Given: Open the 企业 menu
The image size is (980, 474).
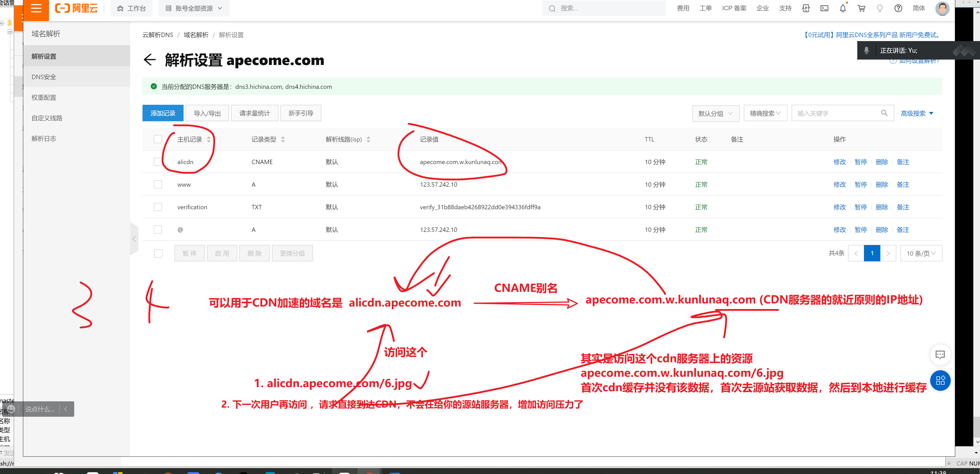Looking at the screenshot, I should click(762, 8).
